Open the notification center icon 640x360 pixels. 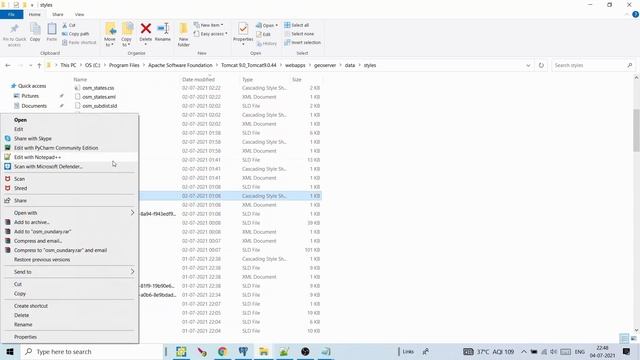click(x=627, y=351)
